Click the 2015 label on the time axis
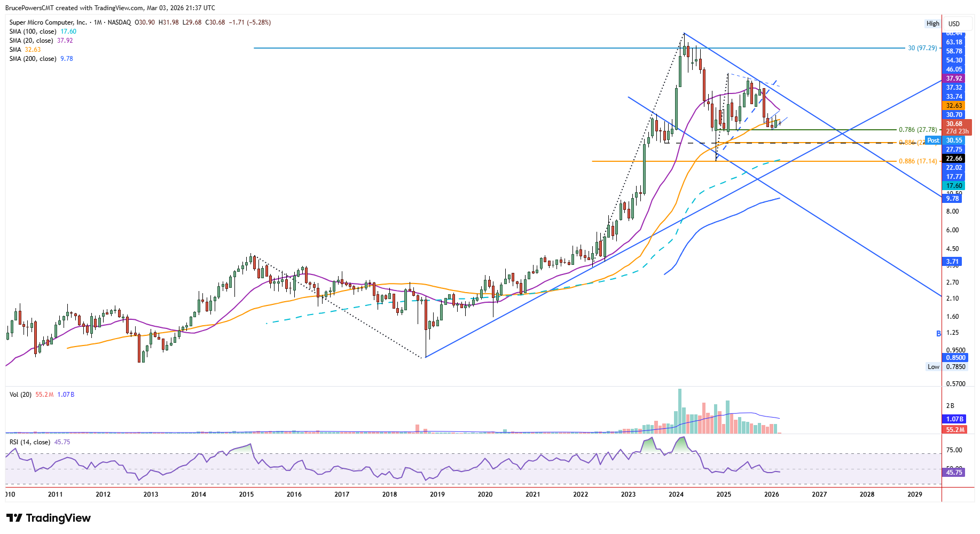The image size is (980, 534). click(246, 494)
